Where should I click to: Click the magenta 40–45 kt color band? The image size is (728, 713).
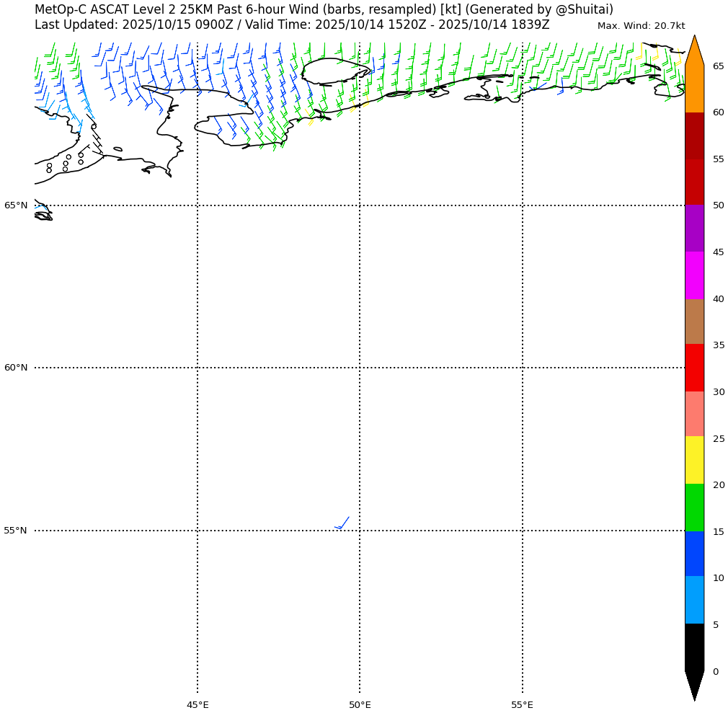694,275
